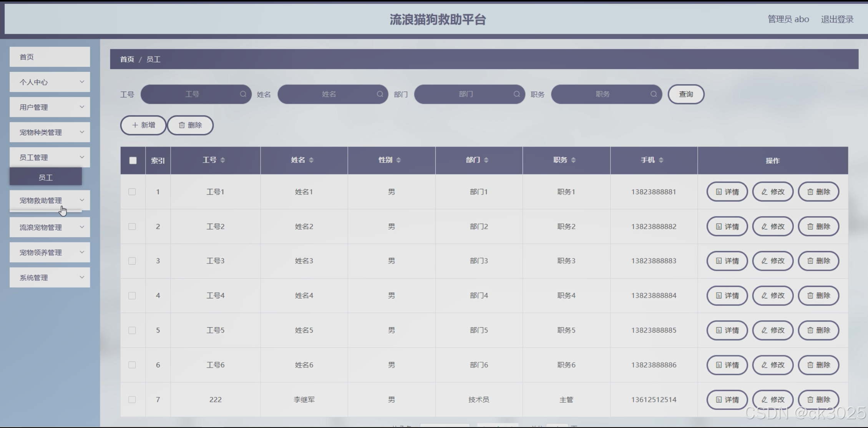Select checkbox for 李继军 row
This screenshot has width=868, height=428.
[132, 400]
